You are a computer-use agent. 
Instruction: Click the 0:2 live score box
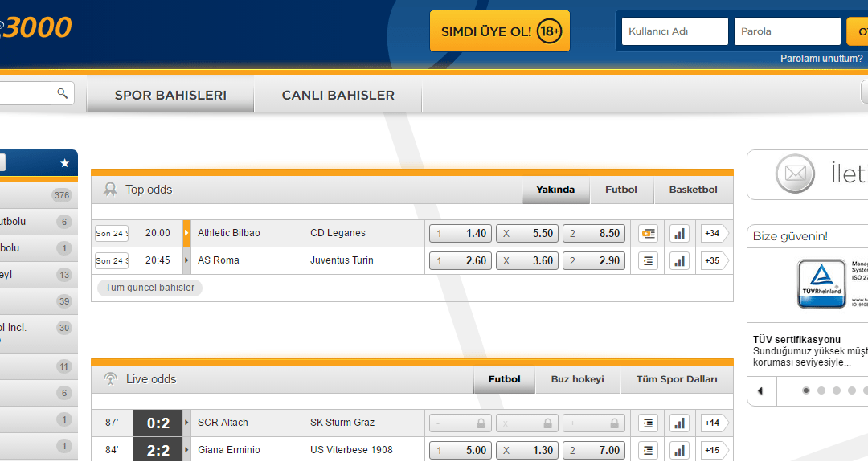(x=158, y=423)
